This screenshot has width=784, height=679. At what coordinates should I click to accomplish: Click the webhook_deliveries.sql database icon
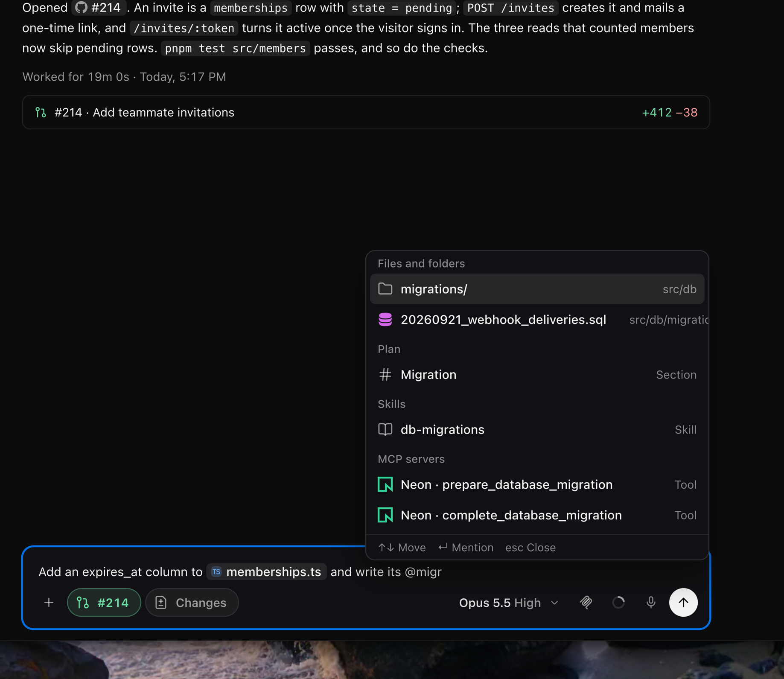click(x=385, y=320)
